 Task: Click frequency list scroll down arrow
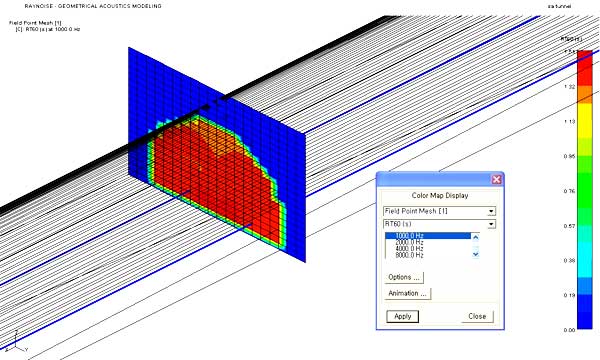pyautogui.click(x=476, y=254)
